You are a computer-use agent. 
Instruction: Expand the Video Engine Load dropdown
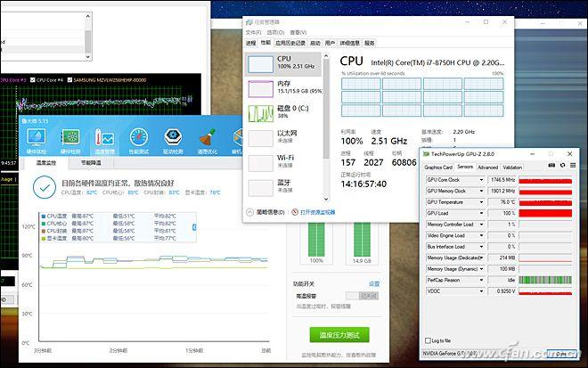pos(481,235)
